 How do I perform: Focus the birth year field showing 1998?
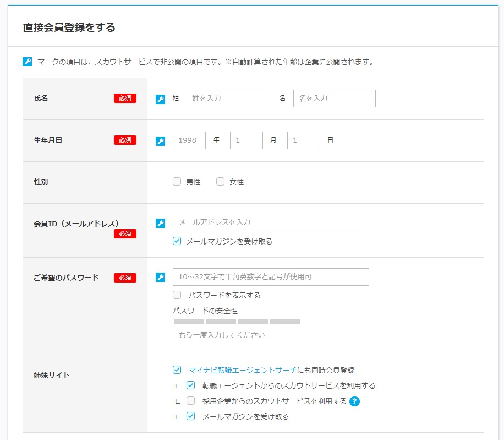[x=189, y=140]
